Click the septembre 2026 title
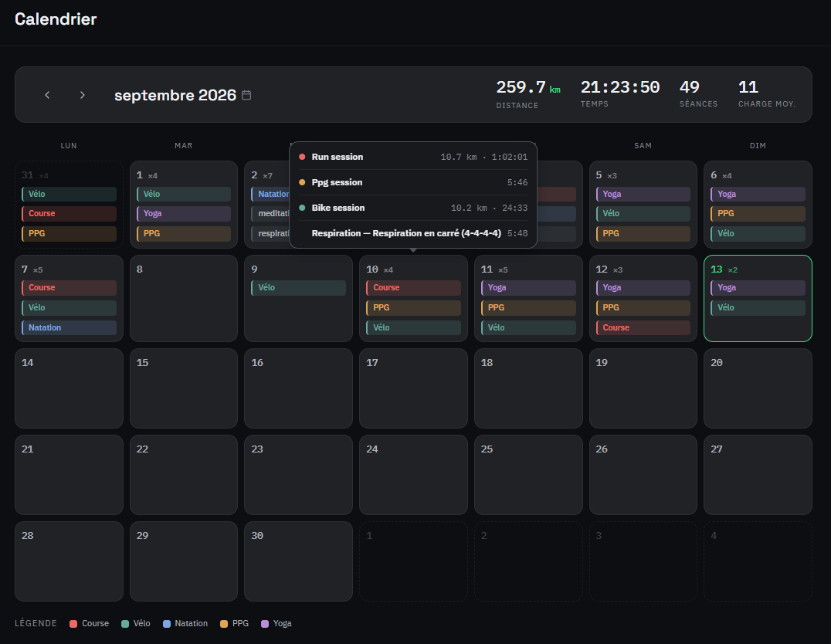 [x=175, y=95]
